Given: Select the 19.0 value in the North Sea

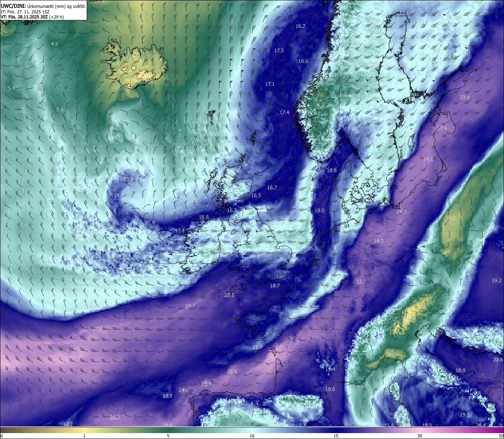Looking at the screenshot, I should (319, 211).
